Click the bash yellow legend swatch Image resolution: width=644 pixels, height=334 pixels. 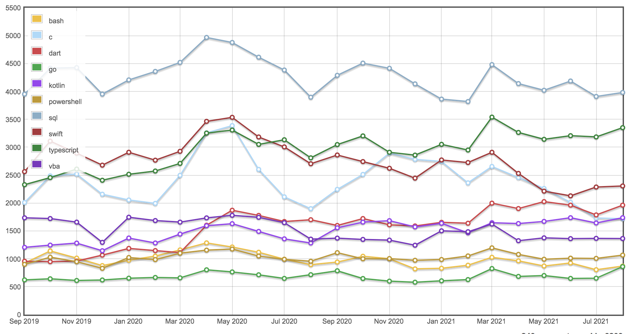[37, 19]
